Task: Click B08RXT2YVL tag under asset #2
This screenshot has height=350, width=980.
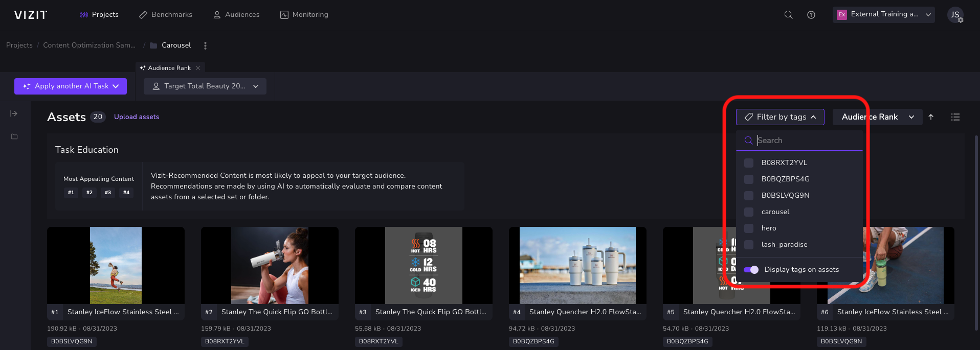Action: [x=225, y=341]
